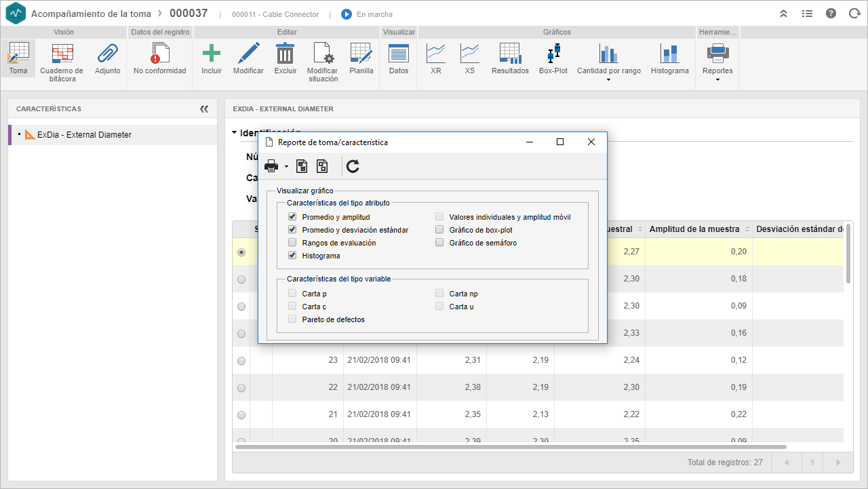Screen dimensions: 868x489
Task: Select ExDia - External Diameter tree item
Action: pos(84,135)
